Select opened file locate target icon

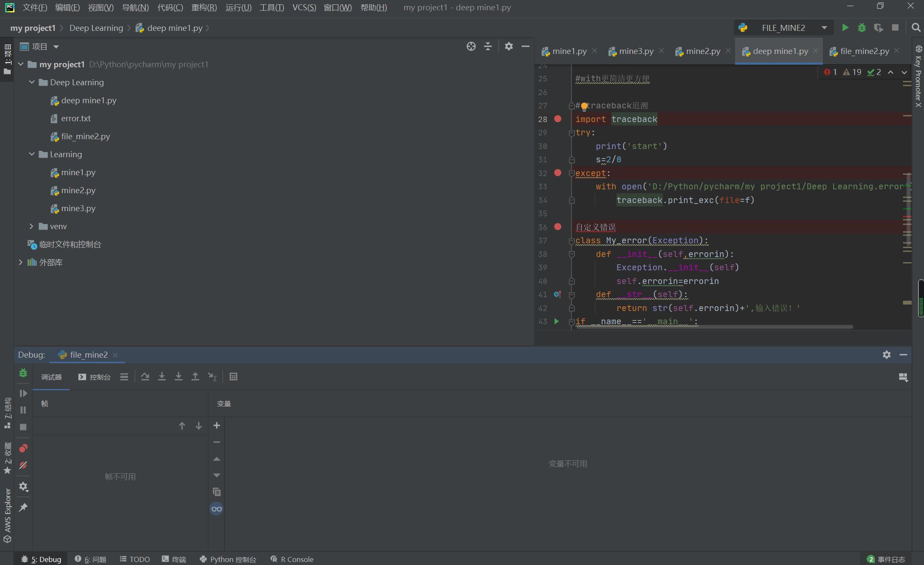coord(471,46)
